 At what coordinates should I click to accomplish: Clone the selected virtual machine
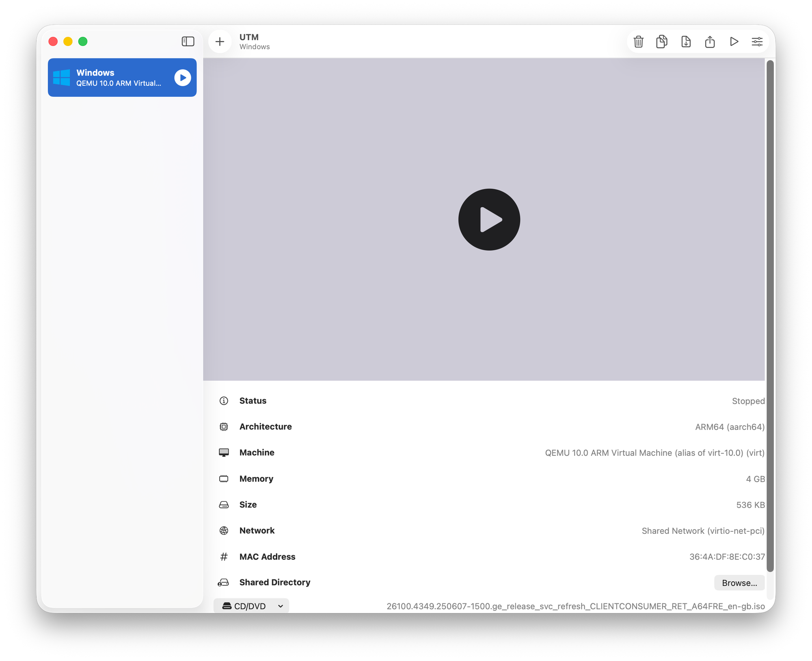click(x=661, y=41)
